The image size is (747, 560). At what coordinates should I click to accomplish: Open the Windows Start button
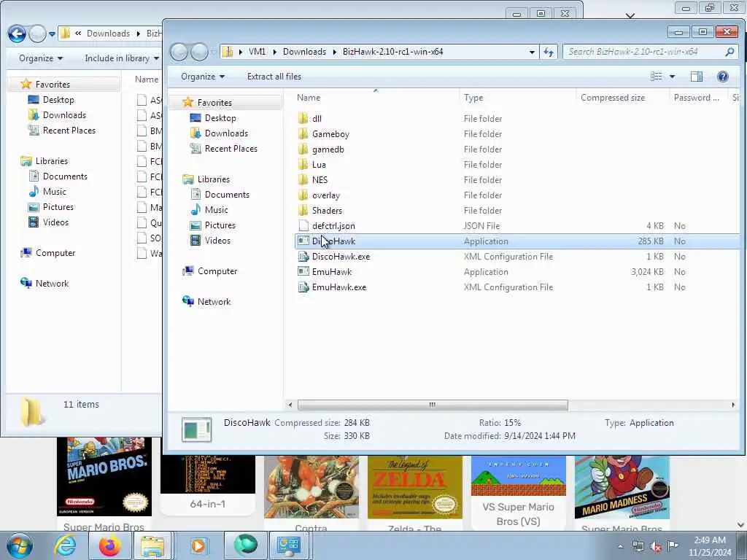(18, 545)
